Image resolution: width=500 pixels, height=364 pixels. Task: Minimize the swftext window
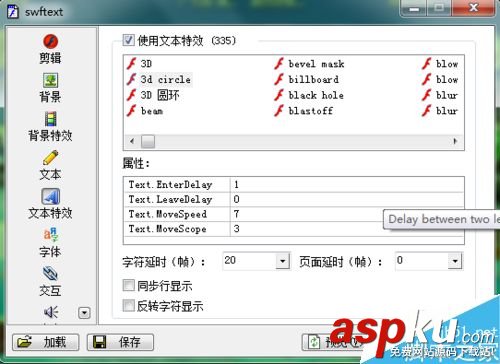414,9
